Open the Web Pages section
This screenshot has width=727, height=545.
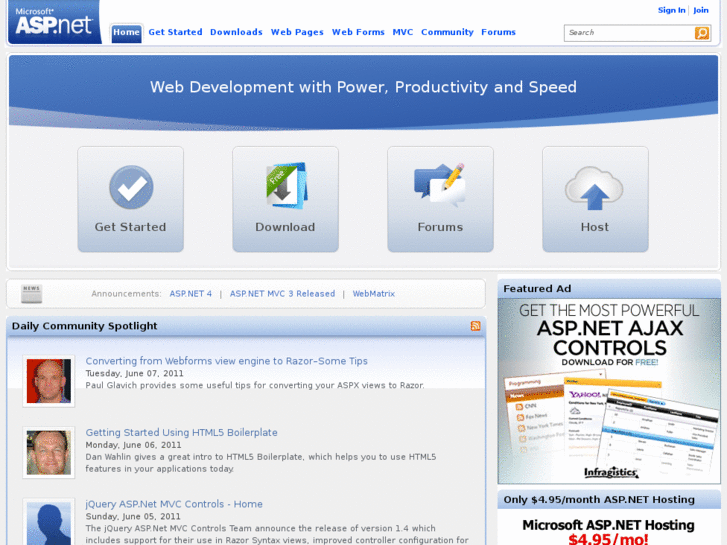297,32
